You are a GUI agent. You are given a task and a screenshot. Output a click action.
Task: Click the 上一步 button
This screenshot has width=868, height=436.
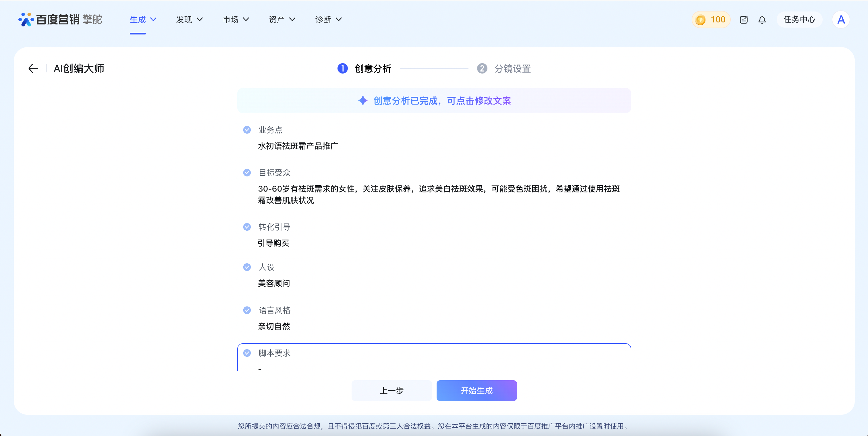[391, 391]
